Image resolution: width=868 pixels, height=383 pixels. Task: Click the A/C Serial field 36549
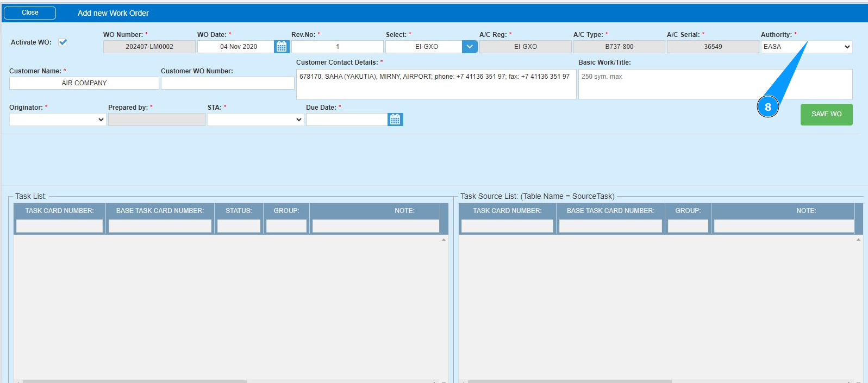pyautogui.click(x=713, y=47)
